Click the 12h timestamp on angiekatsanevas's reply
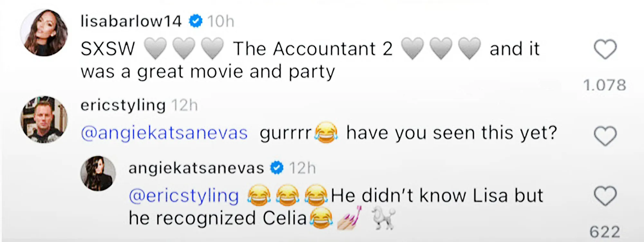 302,168
